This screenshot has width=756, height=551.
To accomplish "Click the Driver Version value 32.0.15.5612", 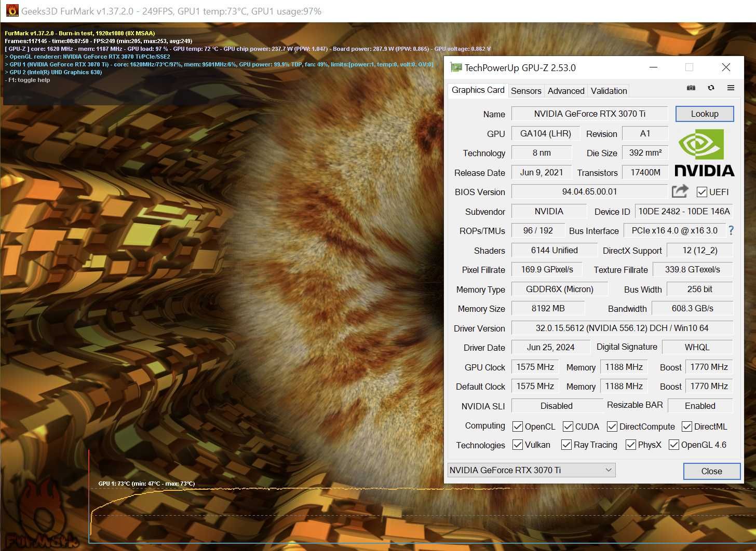I will (622, 328).
